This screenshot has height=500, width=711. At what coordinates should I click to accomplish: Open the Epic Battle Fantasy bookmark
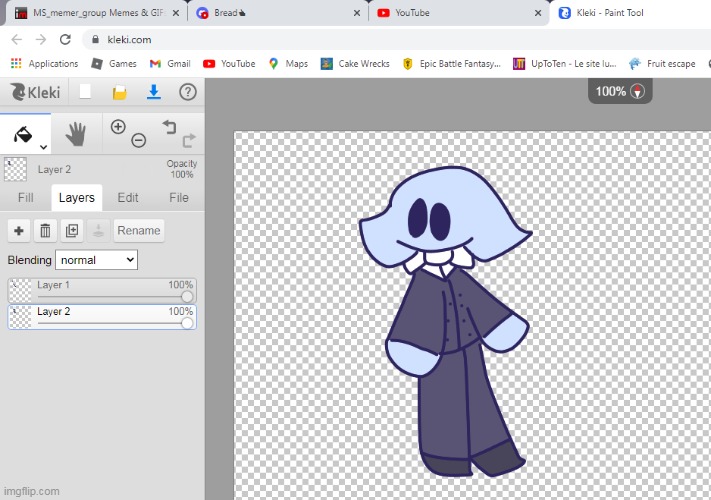[x=452, y=64]
